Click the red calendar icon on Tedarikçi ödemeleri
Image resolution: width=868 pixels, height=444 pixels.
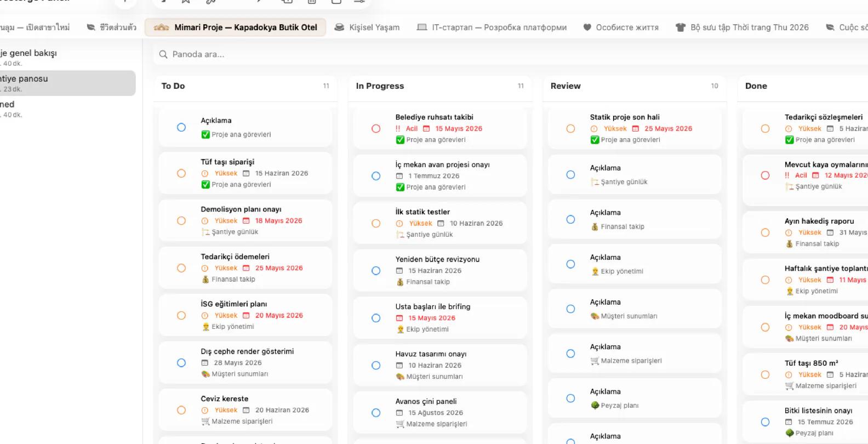coord(246,268)
